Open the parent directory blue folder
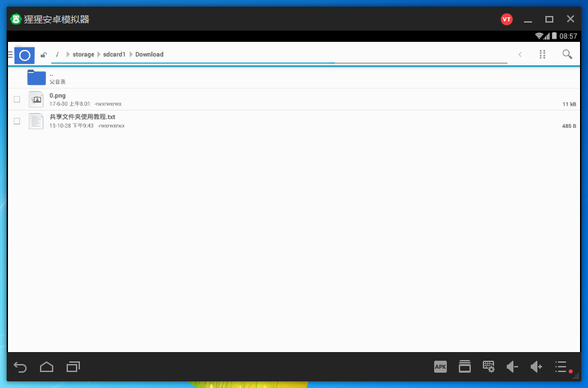Screen dimensions: 588x388 (x=37, y=77)
